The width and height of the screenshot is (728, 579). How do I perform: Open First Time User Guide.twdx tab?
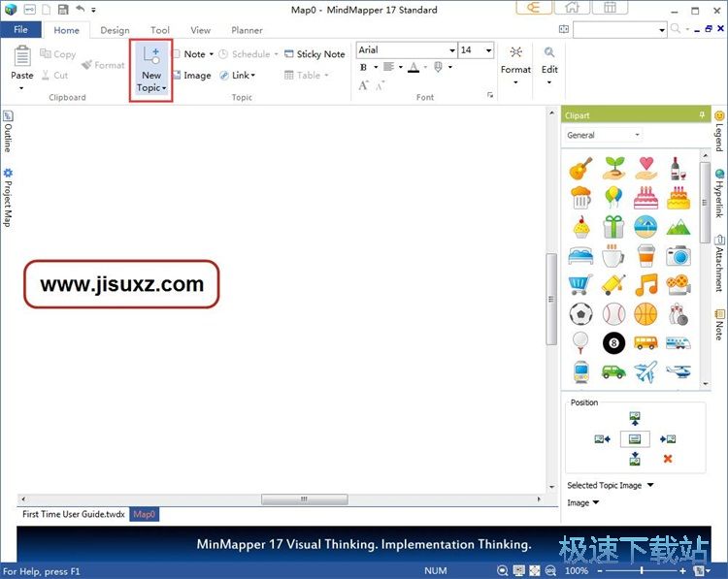tap(74, 515)
